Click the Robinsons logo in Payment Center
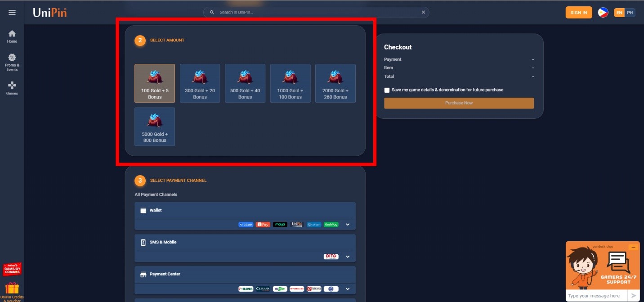This screenshot has width=644, height=302. point(314,289)
